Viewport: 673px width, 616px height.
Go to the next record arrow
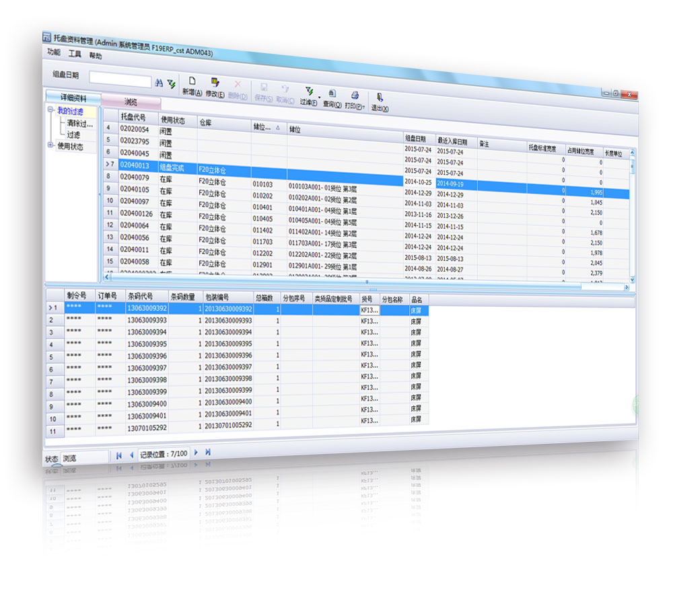(197, 453)
